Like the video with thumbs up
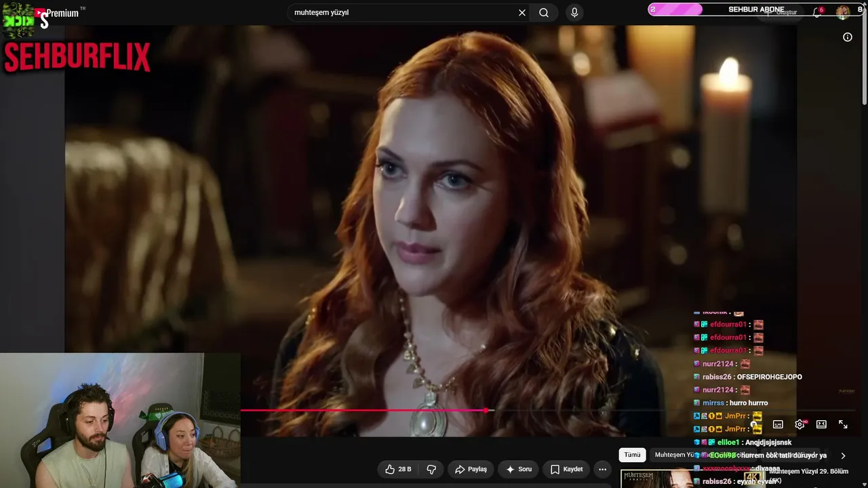The width and height of the screenshot is (868, 488). (x=398, y=469)
